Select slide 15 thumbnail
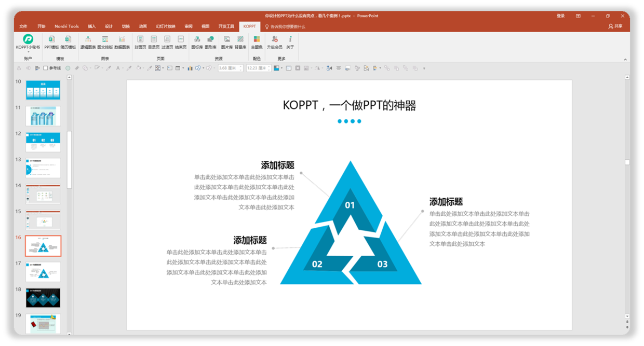This screenshot has height=346, width=644. (43, 220)
